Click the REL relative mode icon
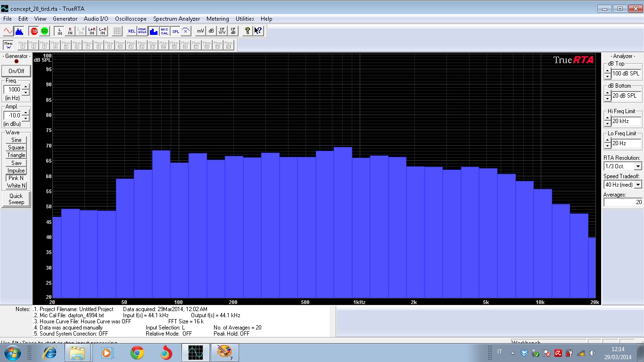Image resolution: width=644 pixels, height=362 pixels. pyautogui.click(x=132, y=31)
